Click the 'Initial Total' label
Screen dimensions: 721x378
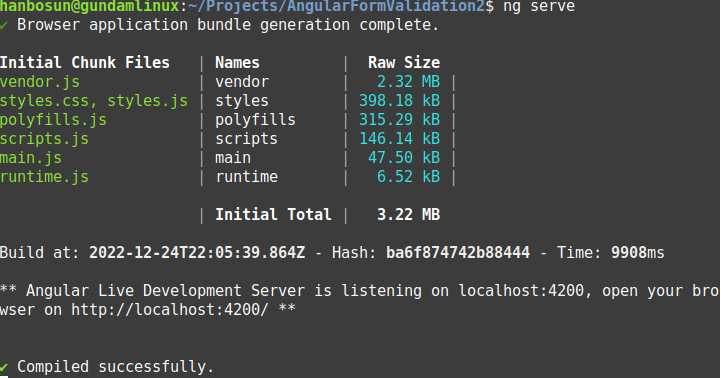(273, 215)
